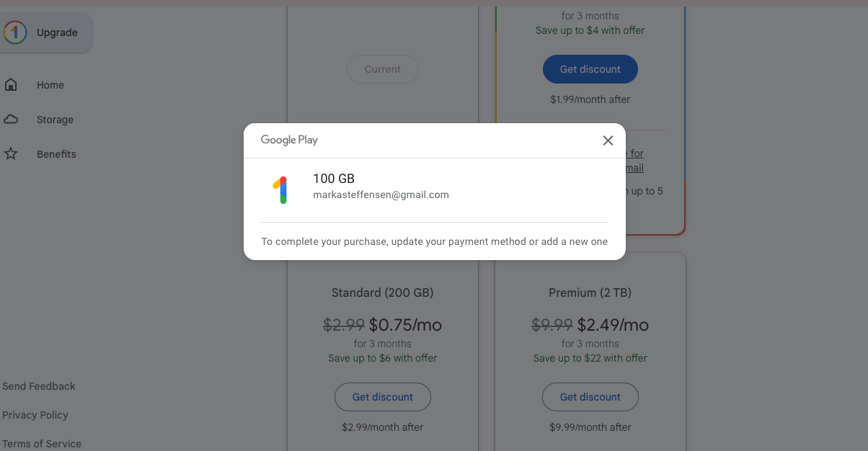Click the Google One Upgrade logo icon
Viewport: 868px width, 451px height.
[15, 32]
